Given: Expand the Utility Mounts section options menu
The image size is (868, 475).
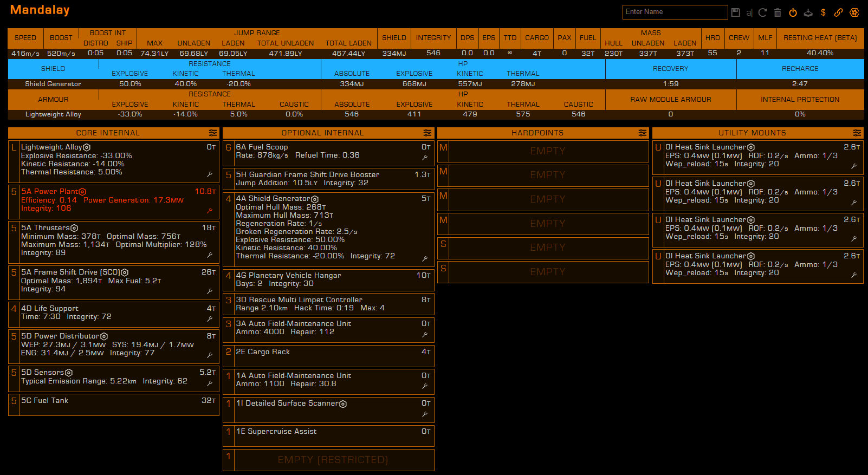Looking at the screenshot, I should 857,133.
